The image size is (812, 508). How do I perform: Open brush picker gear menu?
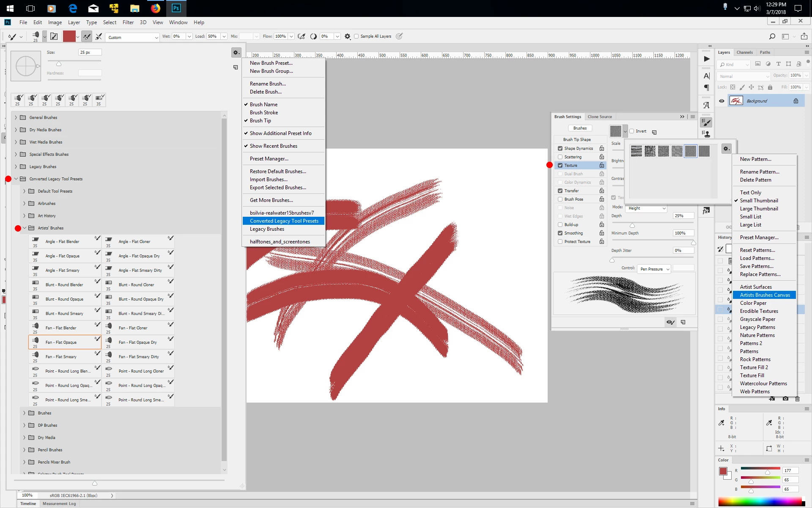click(x=236, y=52)
